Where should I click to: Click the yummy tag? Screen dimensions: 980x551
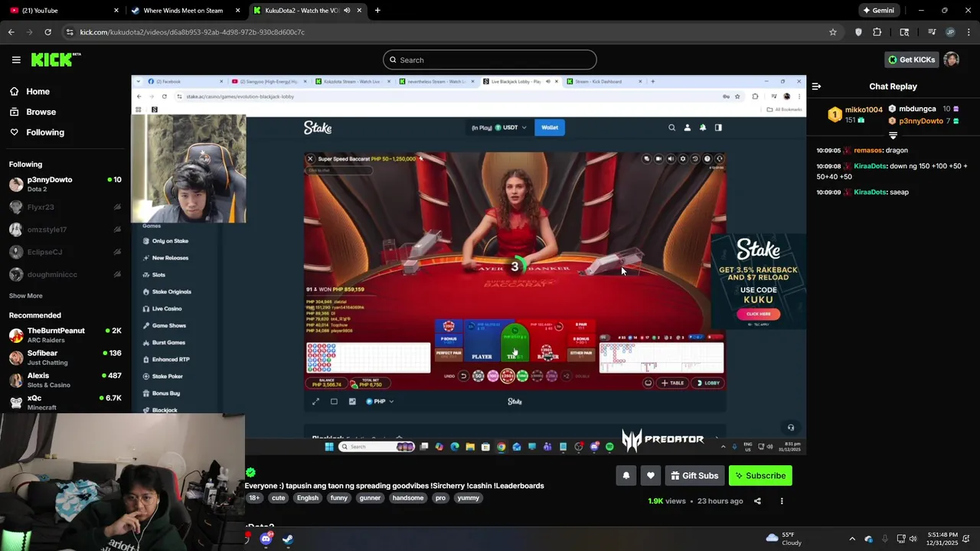[x=468, y=498]
